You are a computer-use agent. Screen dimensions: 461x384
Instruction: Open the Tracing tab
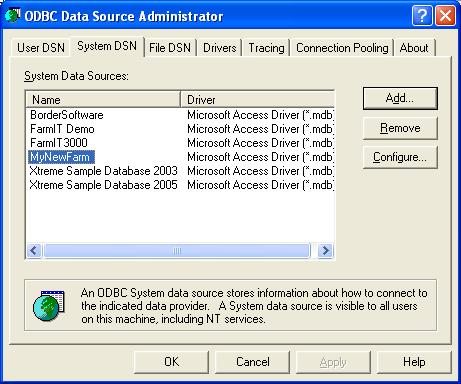[266, 48]
